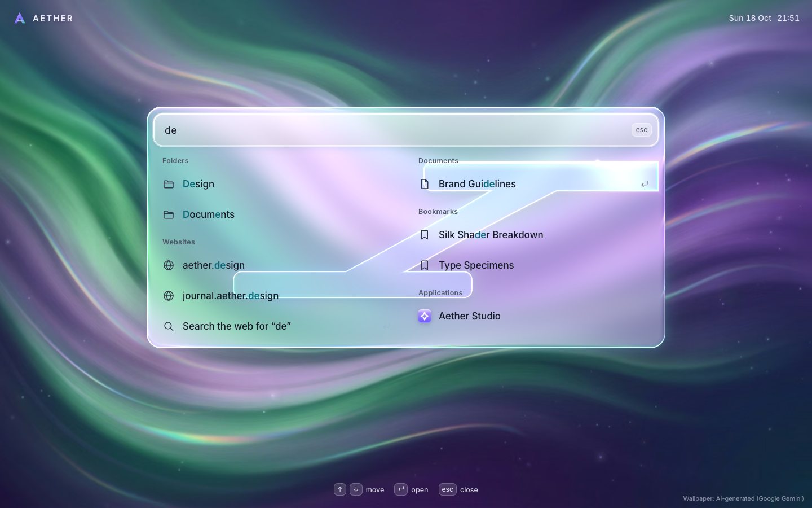
Task: Click the Documents folder icon
Action: [x=169, y=214]
